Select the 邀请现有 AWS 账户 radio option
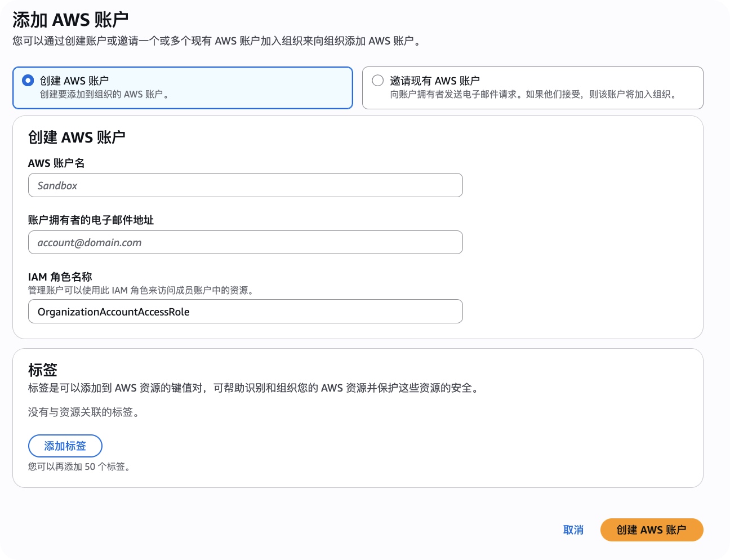The image size is (730, 560). point(377,81)
